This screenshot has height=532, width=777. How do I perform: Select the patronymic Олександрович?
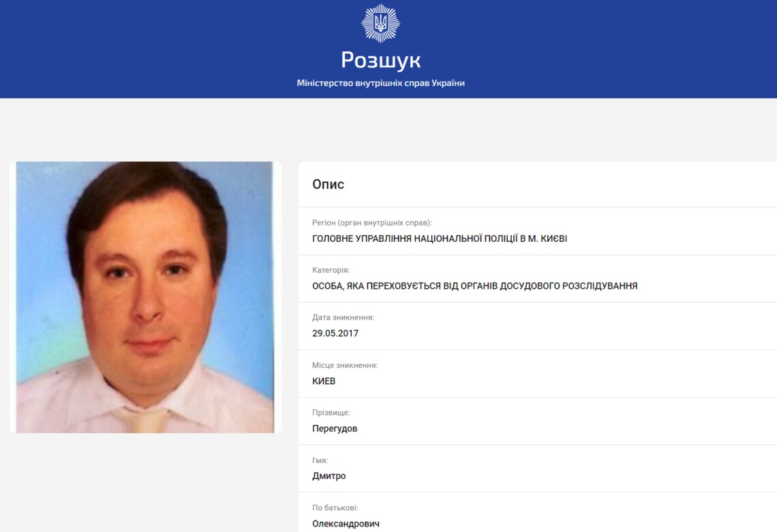[346, 524]
